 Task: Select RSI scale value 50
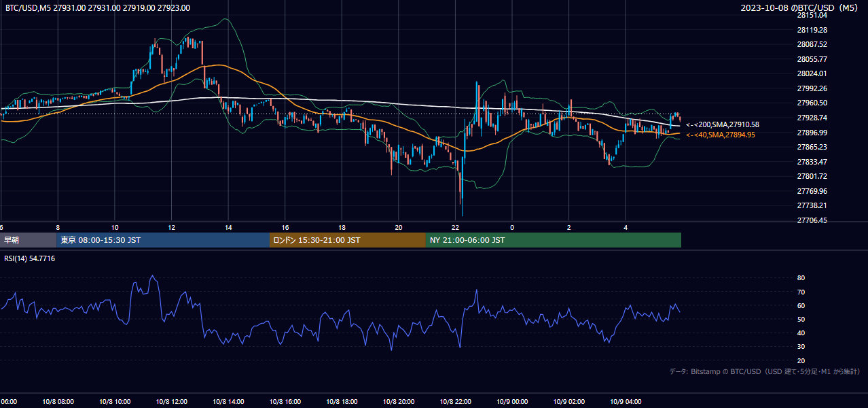pyautogui.click(x=801, y=319)
